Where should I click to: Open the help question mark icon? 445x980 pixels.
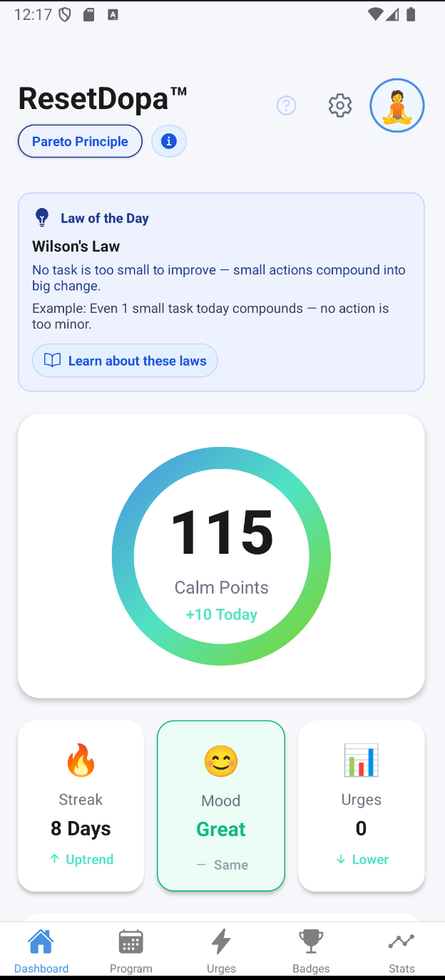click(286, 106)
